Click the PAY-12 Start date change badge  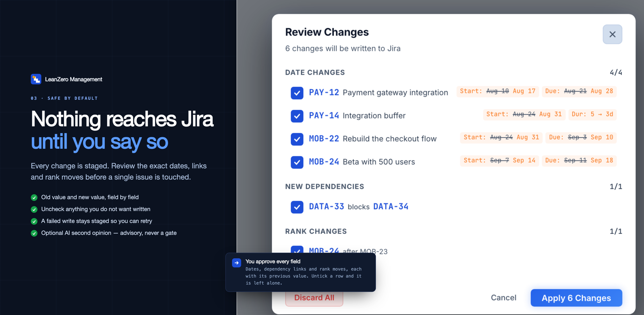[497, 91]
